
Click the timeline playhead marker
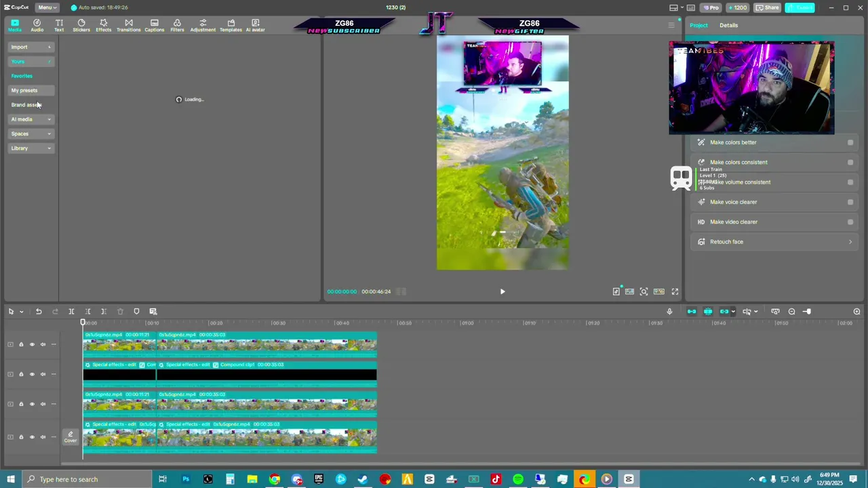[x=83, y=323]
